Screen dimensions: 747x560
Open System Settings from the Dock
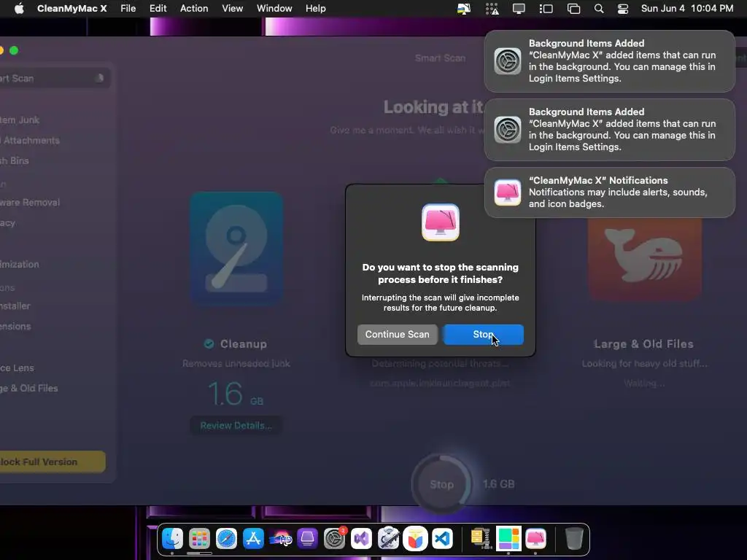(x=334, y=539)
